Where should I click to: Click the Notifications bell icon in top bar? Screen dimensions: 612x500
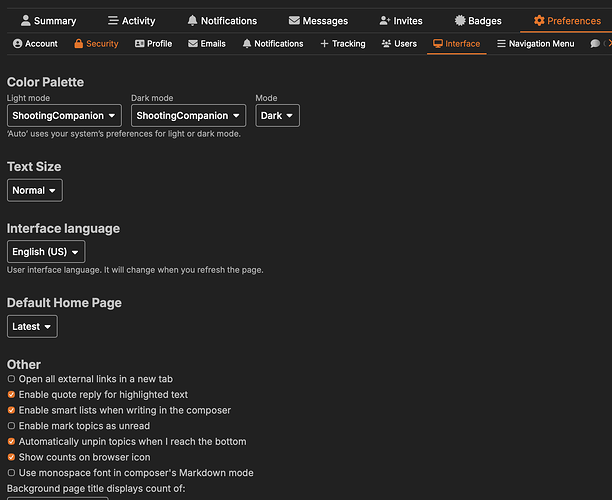tap(192, 21)
